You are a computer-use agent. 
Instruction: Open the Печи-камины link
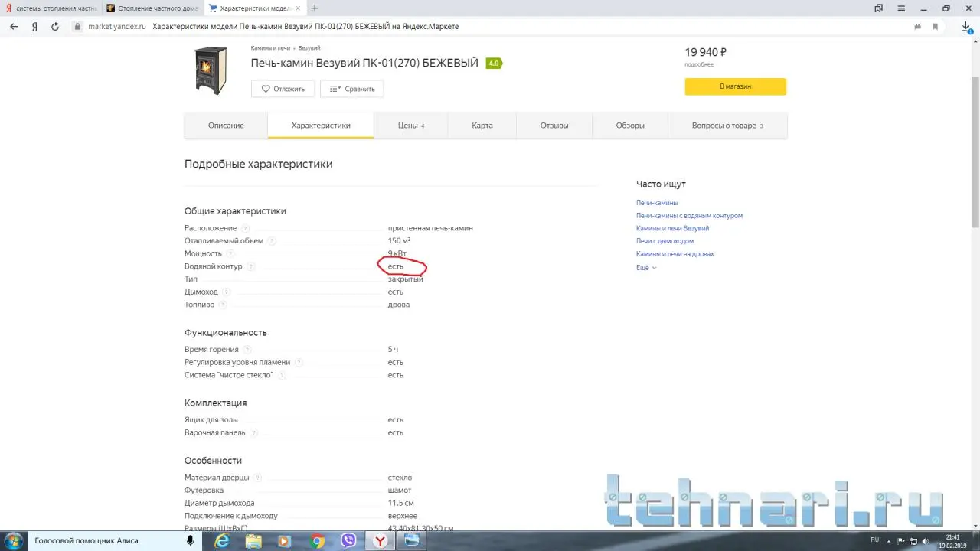coord(657,203)
